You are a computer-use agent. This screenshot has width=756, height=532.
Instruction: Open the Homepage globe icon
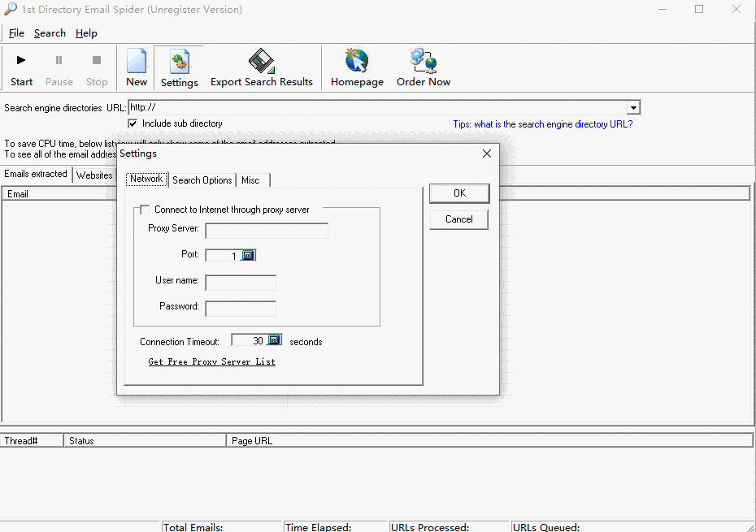pyautogui.click(x=357, y=62)
